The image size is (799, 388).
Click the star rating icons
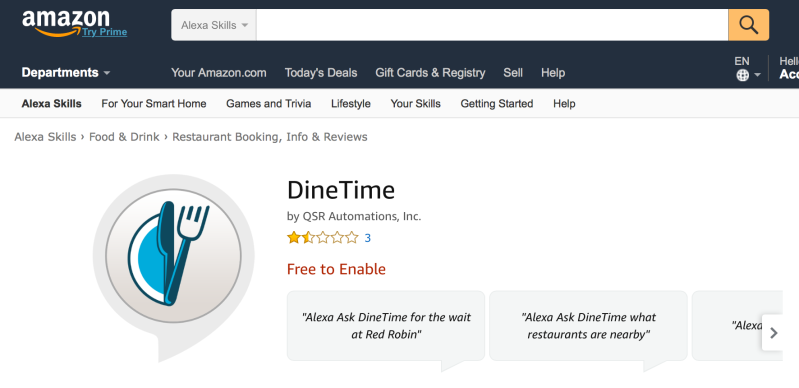point(323,238)
